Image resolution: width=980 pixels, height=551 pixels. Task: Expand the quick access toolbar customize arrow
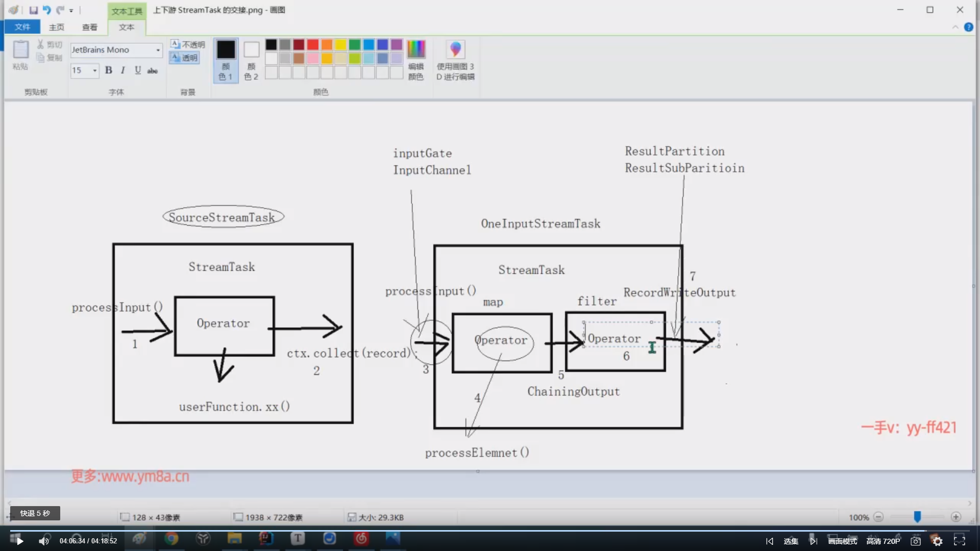coord(71,10)
